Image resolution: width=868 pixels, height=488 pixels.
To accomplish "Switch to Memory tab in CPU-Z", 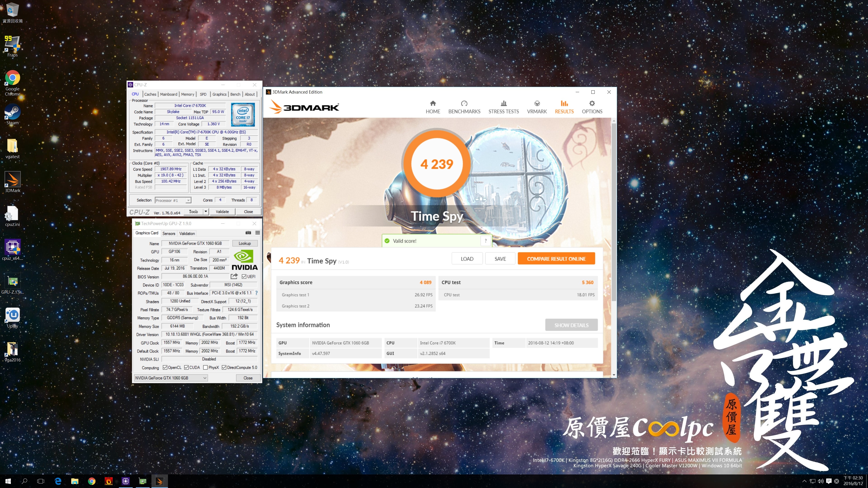I will 187,94.
